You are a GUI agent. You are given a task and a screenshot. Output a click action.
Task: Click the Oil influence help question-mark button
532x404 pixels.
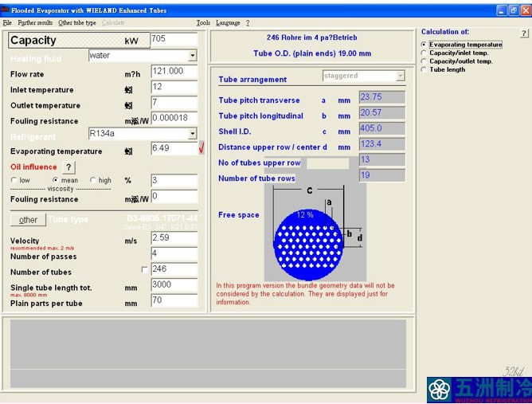[68, 167]
